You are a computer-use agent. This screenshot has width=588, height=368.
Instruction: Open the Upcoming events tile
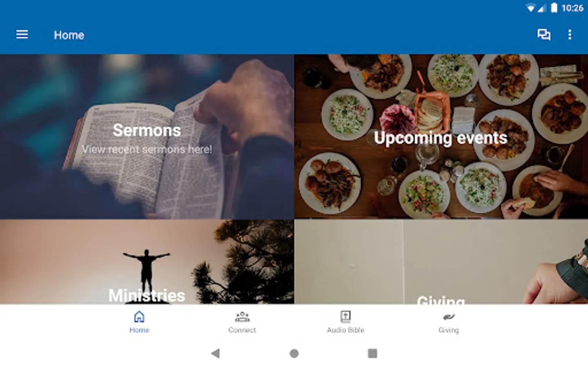tap(441, 137)
